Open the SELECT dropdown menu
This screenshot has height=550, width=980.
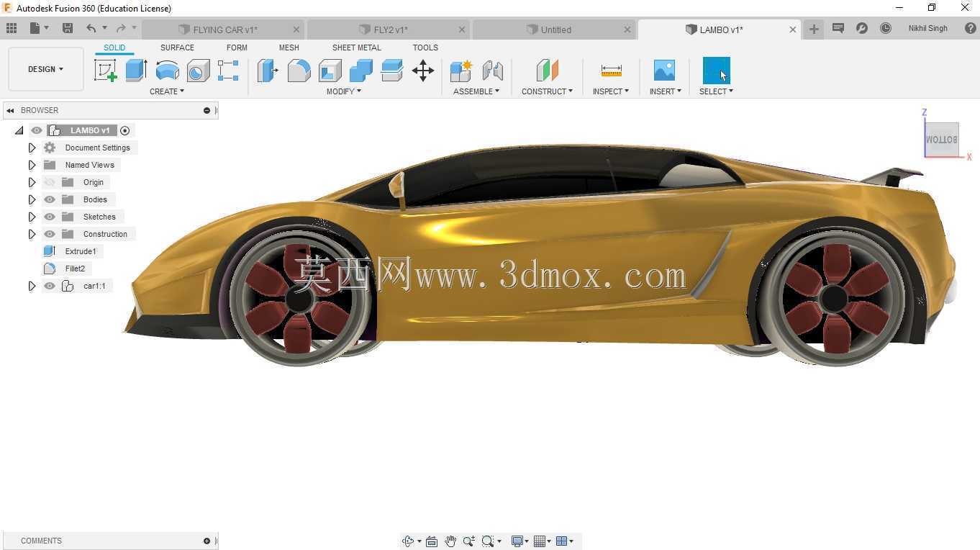pyautogui.click(x=717, y=91)
